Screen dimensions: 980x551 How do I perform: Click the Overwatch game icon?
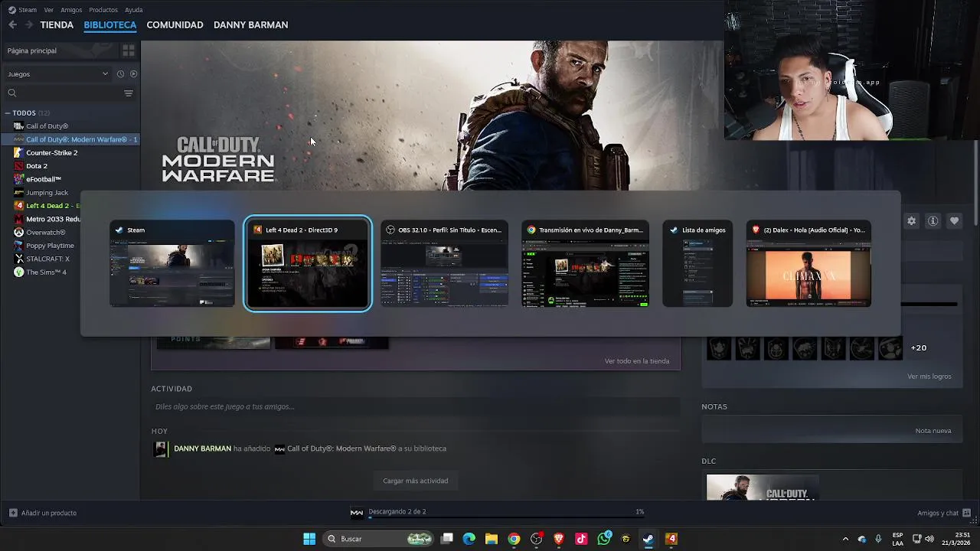coord(19,233)
